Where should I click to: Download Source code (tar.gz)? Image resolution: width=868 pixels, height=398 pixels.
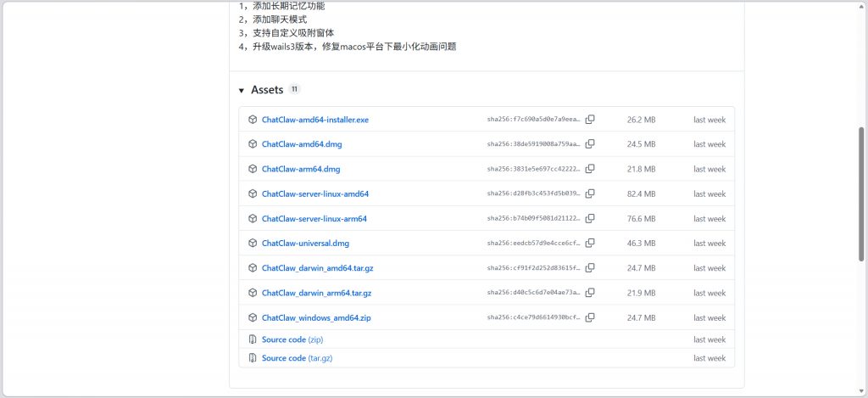point(297,358)
